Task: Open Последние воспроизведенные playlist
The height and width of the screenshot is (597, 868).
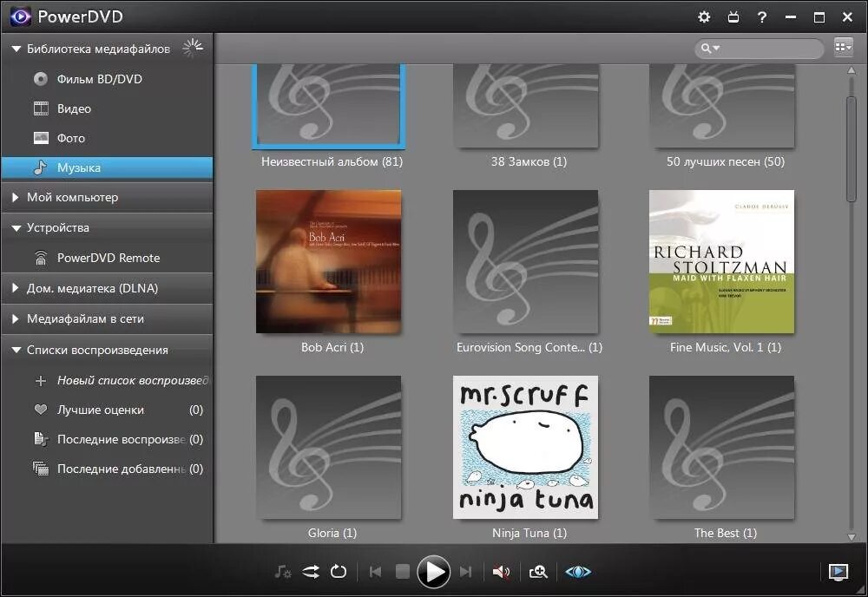Action: 107,439
